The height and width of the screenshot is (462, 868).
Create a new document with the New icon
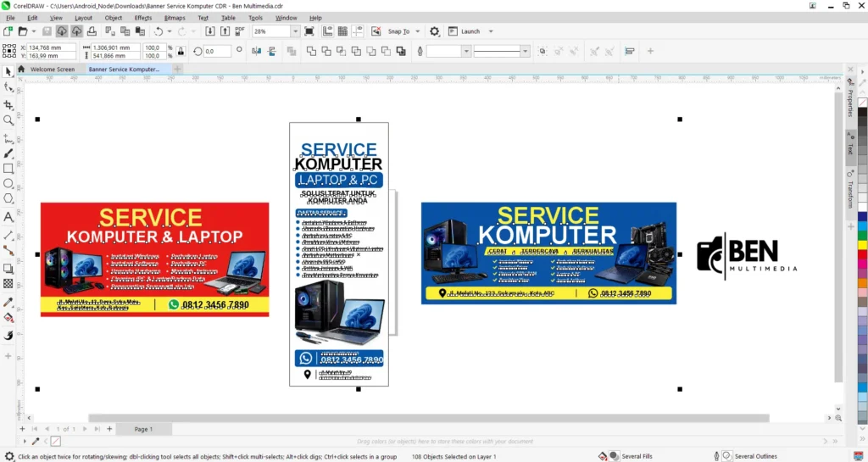pyautogui.click(x=8, y=31)
